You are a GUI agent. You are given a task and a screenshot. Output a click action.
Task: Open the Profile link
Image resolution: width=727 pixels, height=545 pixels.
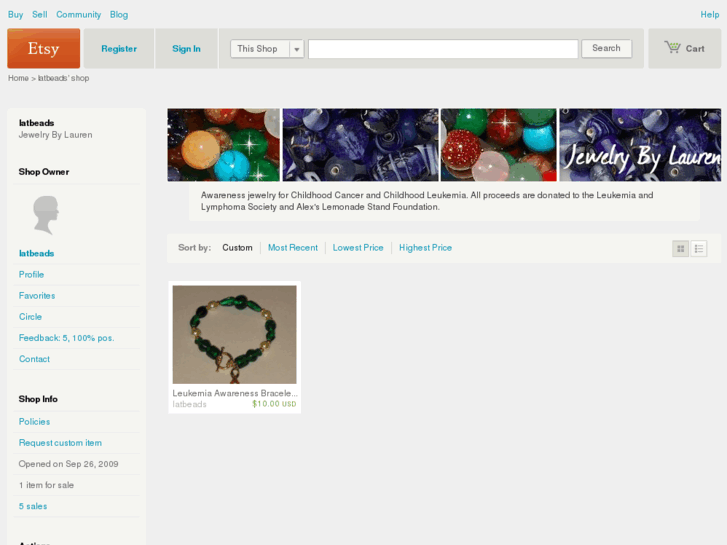[x=31, y=275]
